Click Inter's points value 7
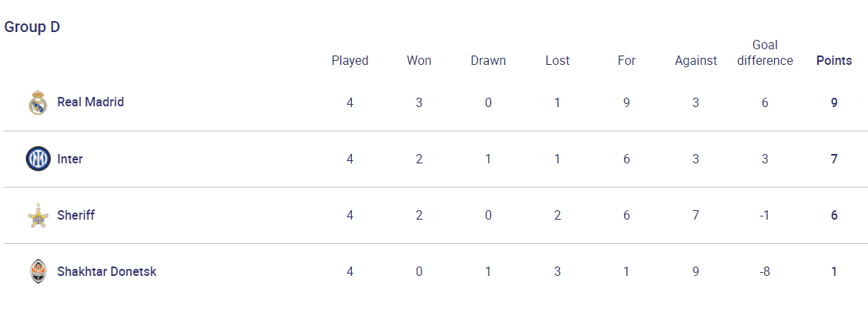Screen dimensions: 868x315 [x=834, y=159]
